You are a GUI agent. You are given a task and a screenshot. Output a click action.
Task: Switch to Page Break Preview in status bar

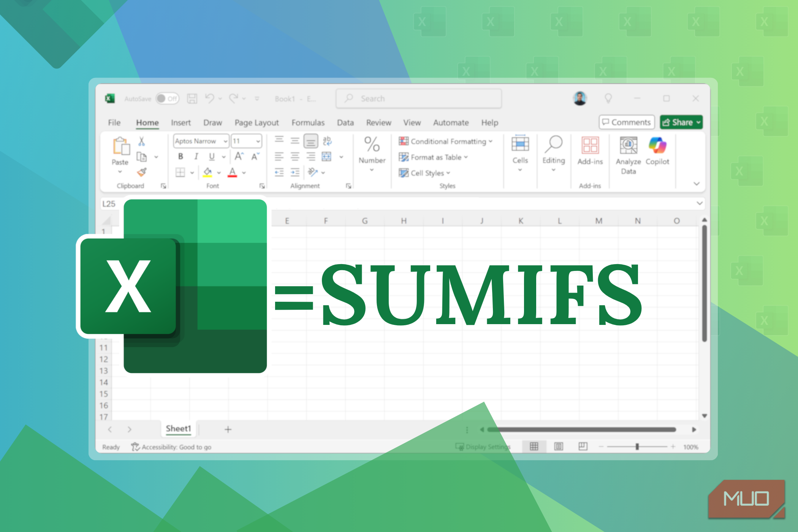coord(583,446)
